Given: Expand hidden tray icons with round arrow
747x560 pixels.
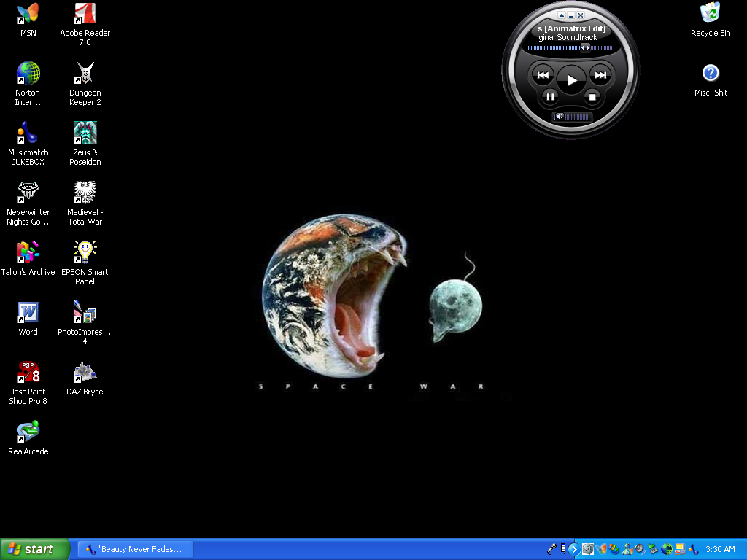Looking at the screenshot, I should [x=574, y=550].
